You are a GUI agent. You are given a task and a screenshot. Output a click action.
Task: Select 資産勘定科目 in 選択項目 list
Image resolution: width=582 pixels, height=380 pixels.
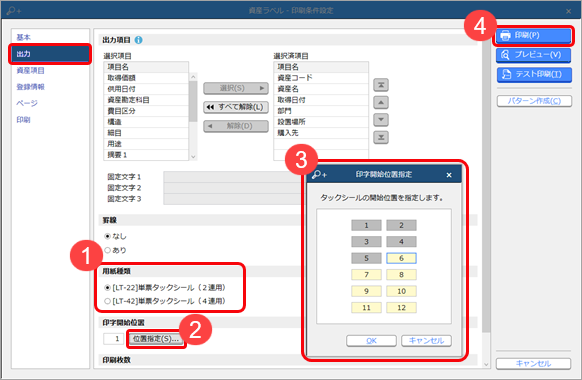pos(146,100)
